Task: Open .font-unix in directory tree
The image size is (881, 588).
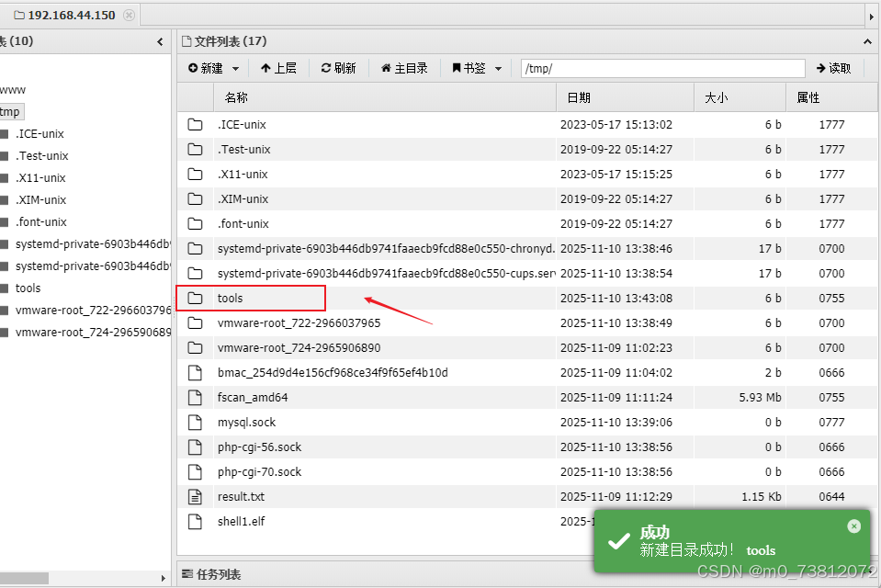Action: click(41, 222)
